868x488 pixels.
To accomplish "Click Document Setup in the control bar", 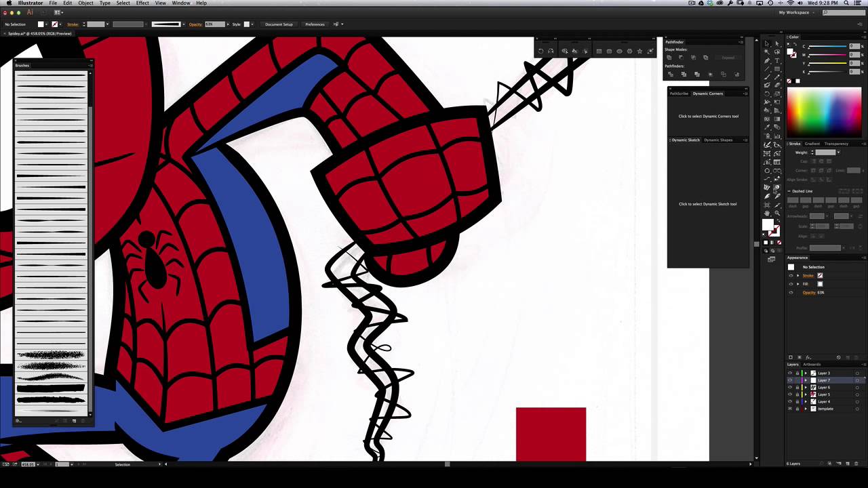I will pyautogui.click(x=278, y=24).
